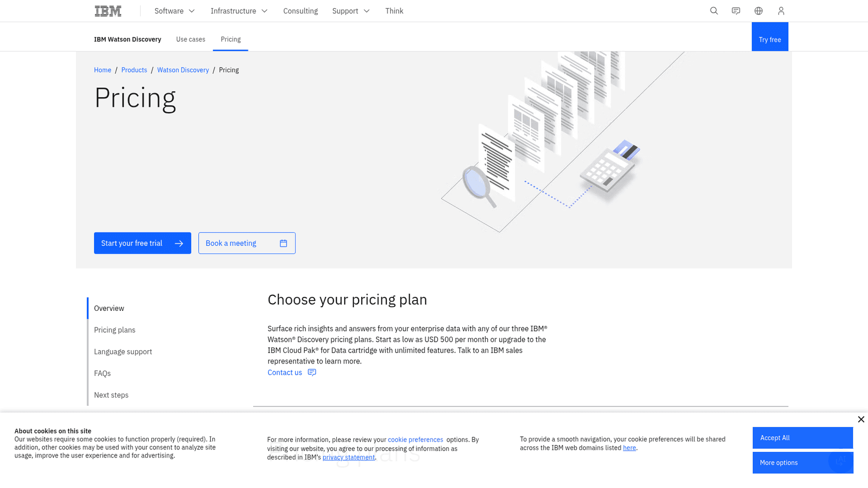Expand the Software menu
Image resolution: width=868 pixels, height=488 pixels.
(x=175, y=11)
